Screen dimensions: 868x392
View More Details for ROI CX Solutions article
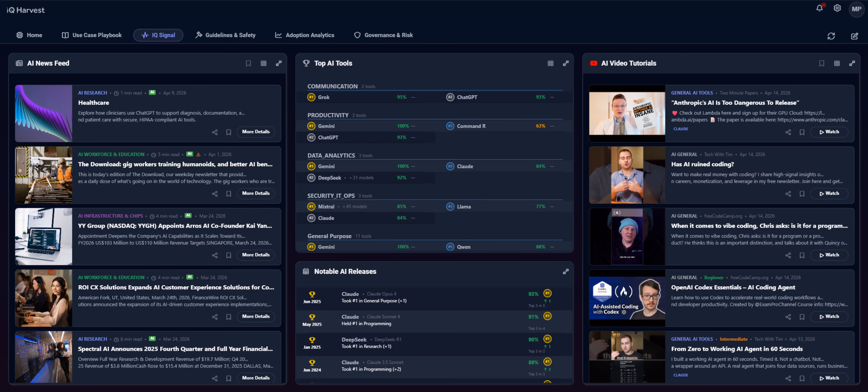point(256,317)
